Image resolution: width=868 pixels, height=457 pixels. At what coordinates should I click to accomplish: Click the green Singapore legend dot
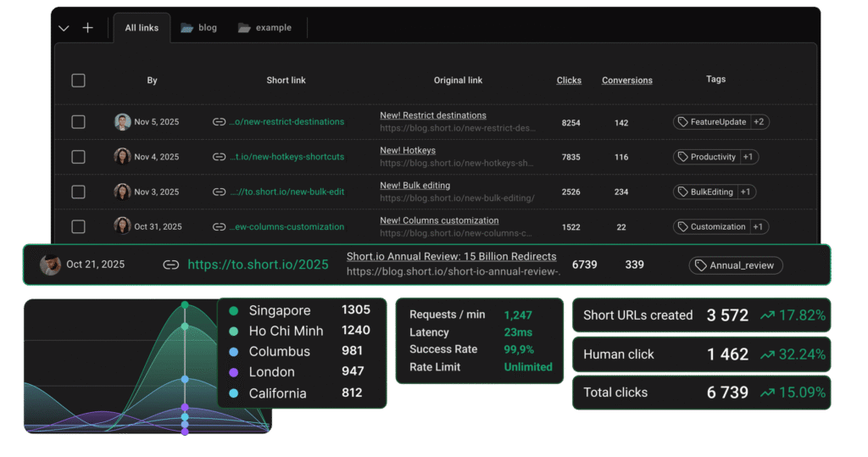[233, 310]
